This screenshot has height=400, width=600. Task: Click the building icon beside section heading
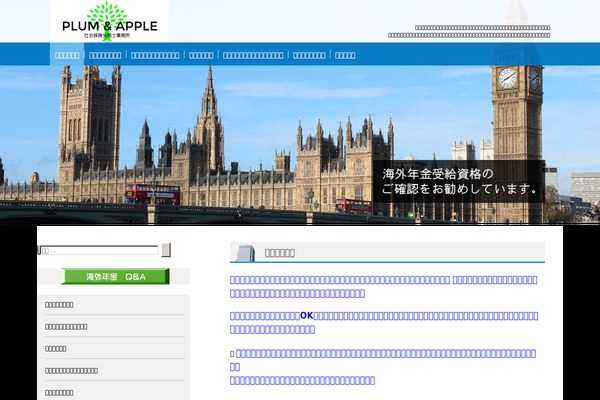tap(245, 253)
